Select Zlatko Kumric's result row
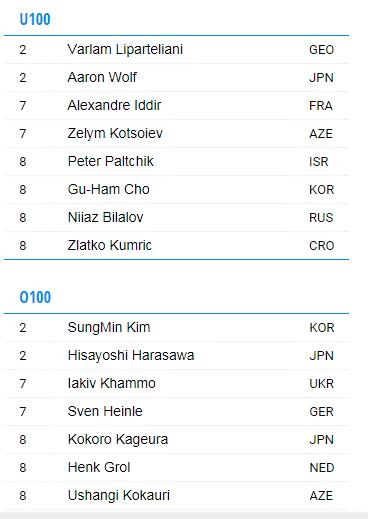The height and width of the screenshot is (519, 368). click(176, 245)
